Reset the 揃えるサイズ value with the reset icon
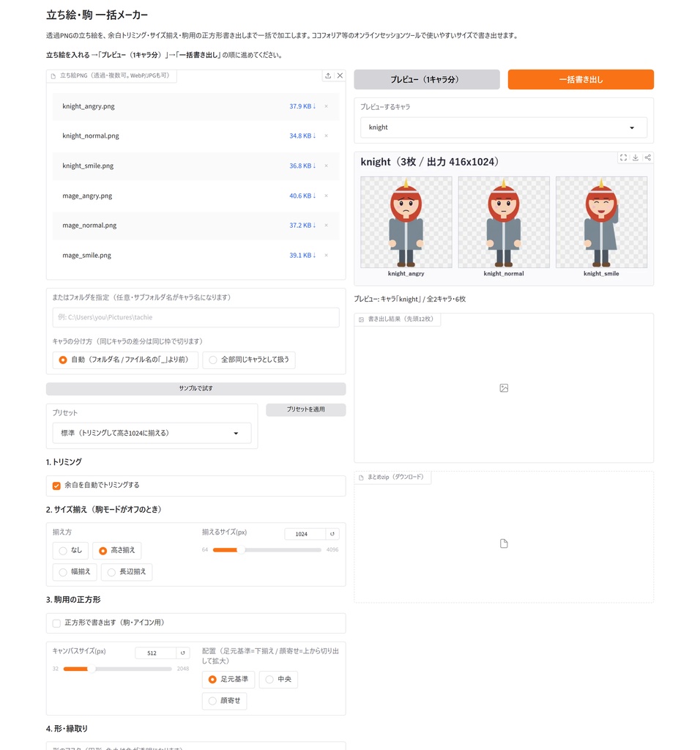 point(332,534)
